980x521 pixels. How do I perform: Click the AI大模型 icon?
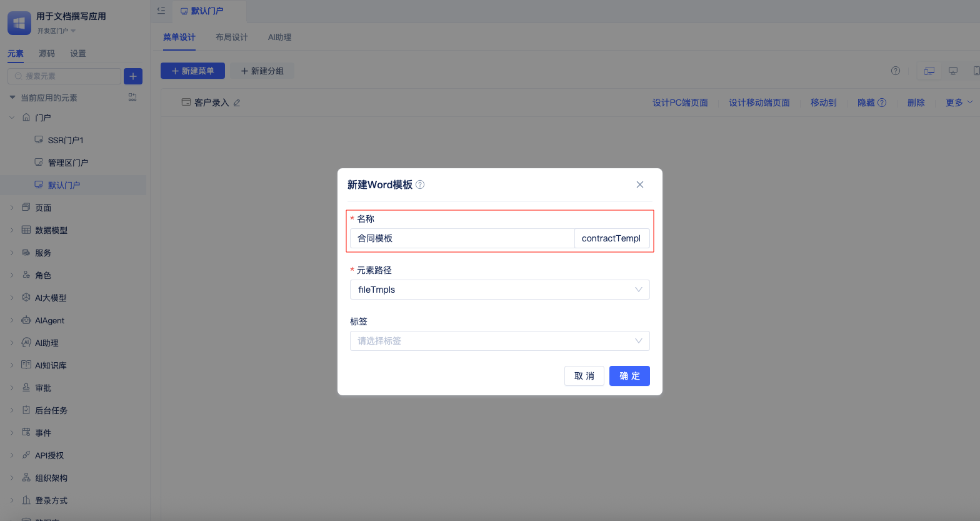[x=26, y=297]
